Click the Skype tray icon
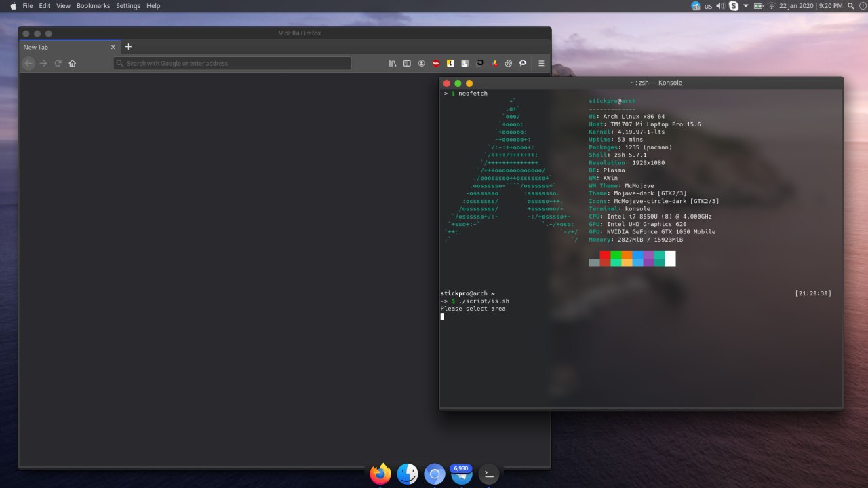This screenshot has height=488, width=868. point(734,5)
